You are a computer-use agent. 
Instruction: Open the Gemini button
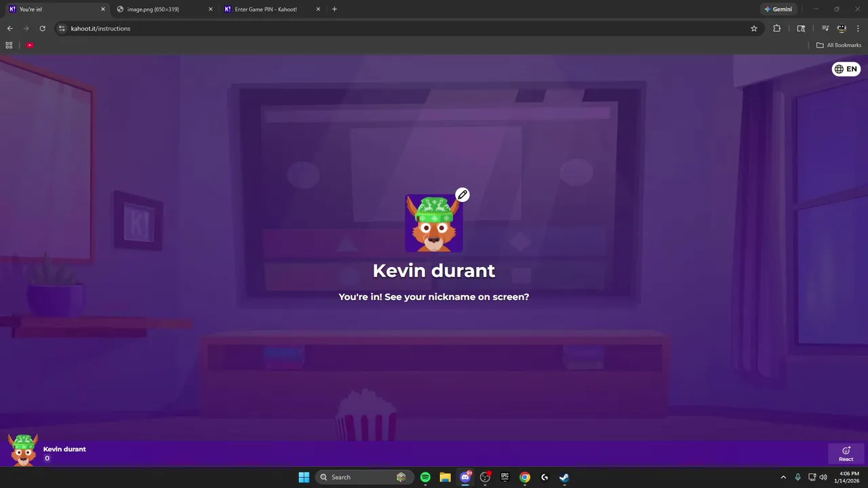pos(778,9)
